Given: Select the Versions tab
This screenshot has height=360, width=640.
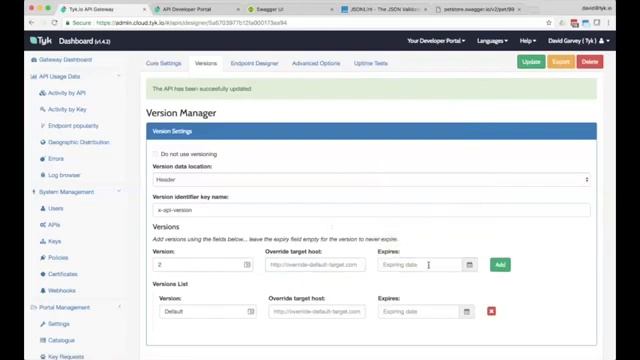Looking at the screenshot, I should (206, 63).
